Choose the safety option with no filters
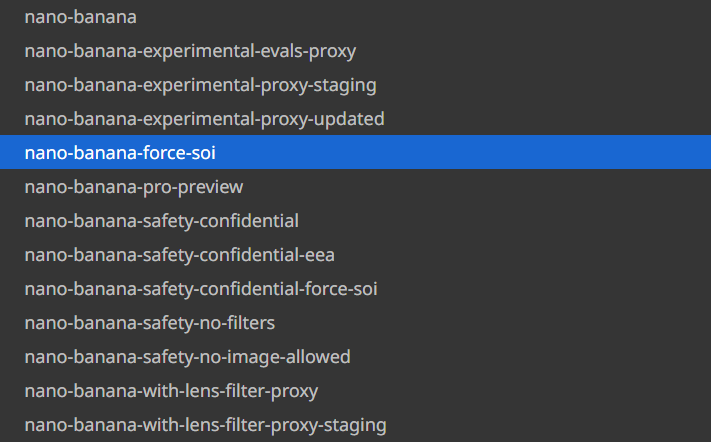This screenshot has height=442, width=711. (x=150, y=323)
